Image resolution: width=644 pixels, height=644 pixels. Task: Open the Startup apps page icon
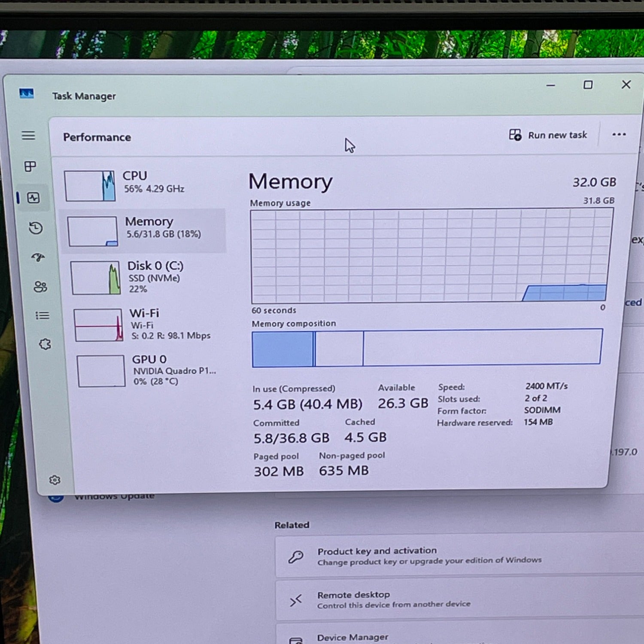[x=38, y=257]
